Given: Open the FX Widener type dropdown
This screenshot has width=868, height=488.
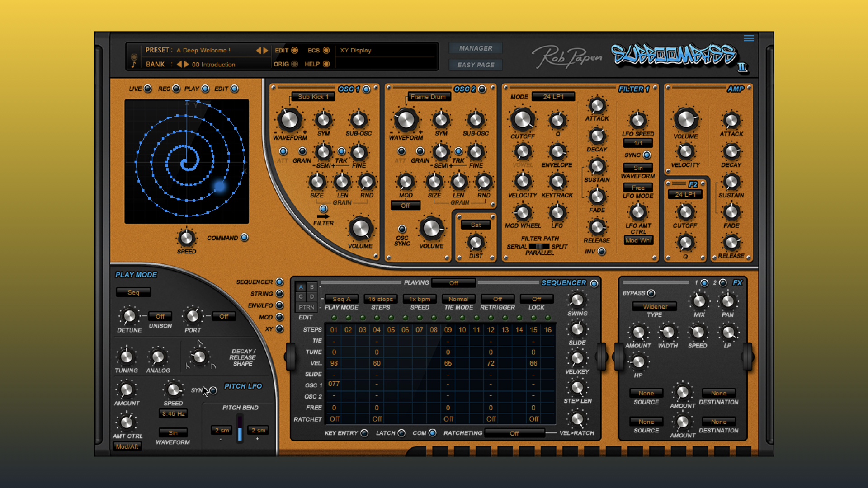Looking at the screenshot, I should 655,306.
